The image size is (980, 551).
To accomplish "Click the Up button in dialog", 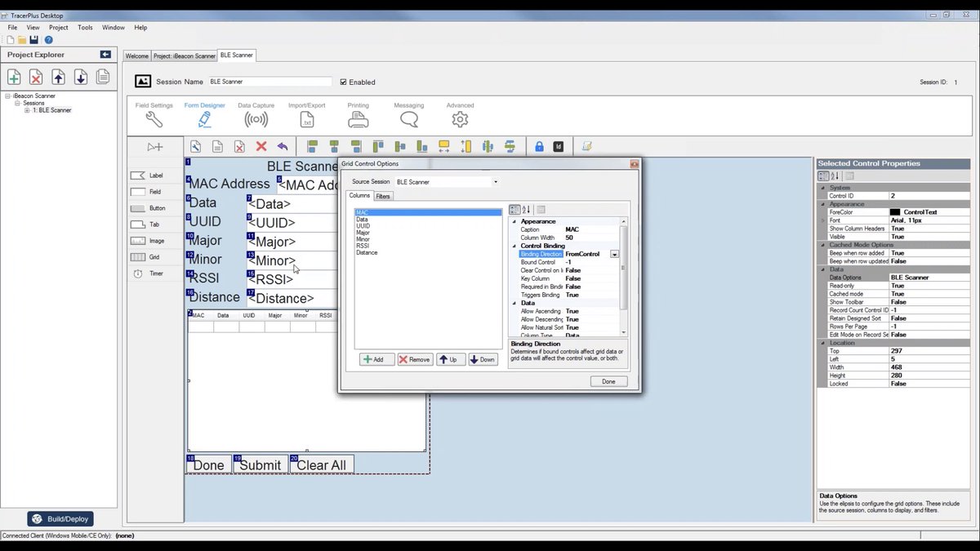I will pyautogui.click(x=451, y=359).
